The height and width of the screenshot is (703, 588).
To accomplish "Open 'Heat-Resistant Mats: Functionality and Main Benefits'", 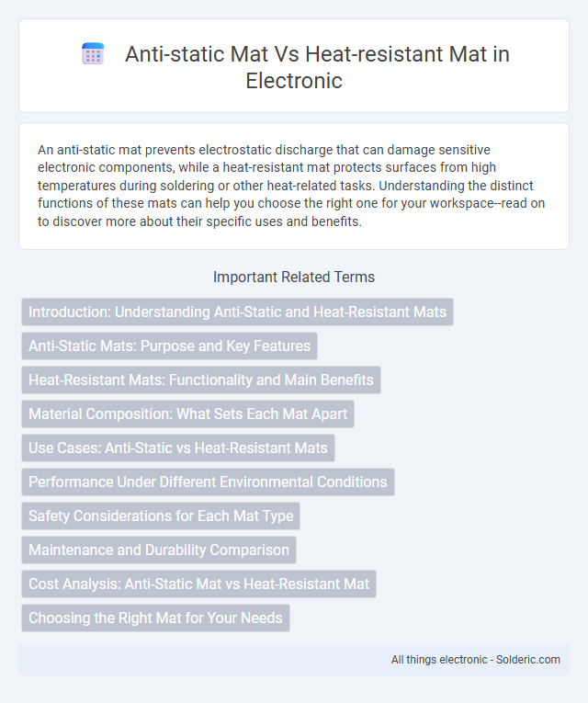I will click(x=201, y=380).
